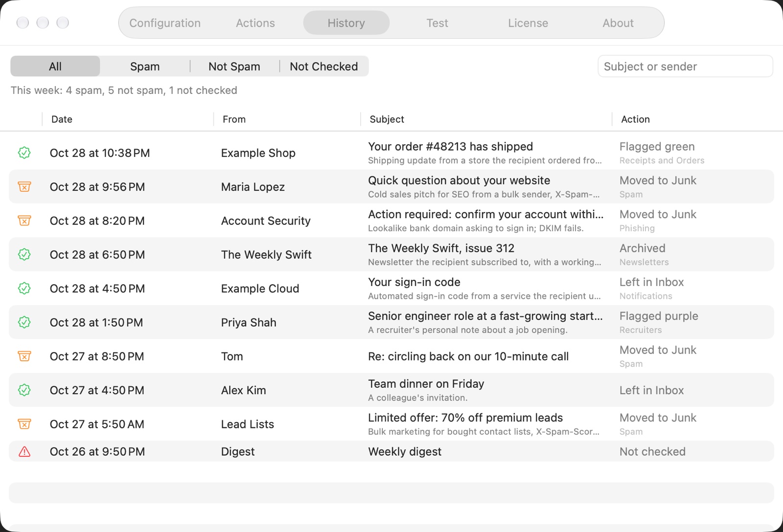The width and height of the screenshot is (783, 532).
Task: Select 'Your order #48213 has shipped' subject
Action: click(451, 147)
